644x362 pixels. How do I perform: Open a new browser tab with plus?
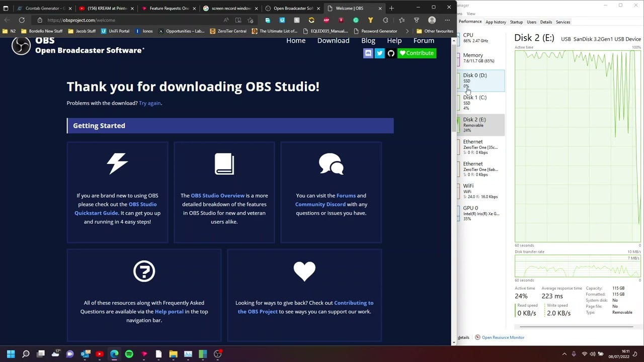391,8
